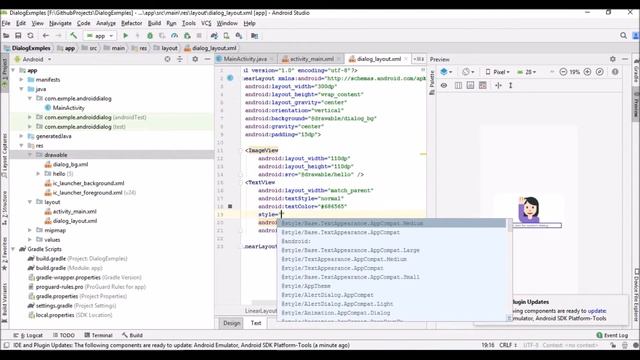Hide the Project panel with minus icon
This screenshot has height=360, width=640.
coord(207,59)
